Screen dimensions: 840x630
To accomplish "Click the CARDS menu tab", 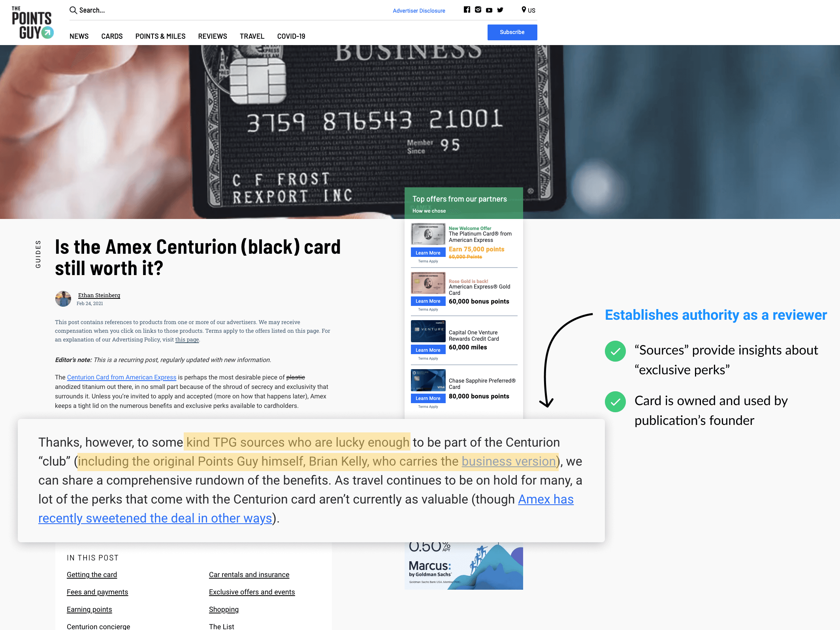I will click(111, 36).
